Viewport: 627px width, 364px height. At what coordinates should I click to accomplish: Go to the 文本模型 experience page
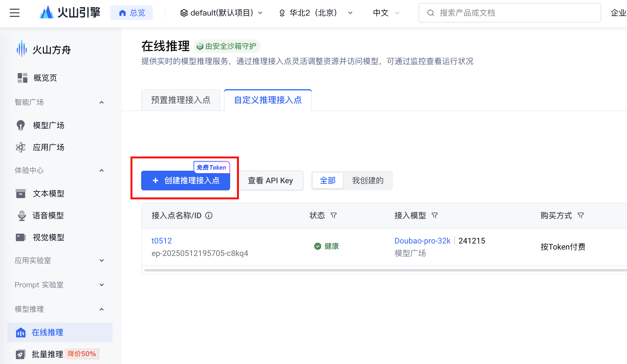point(48,194)
